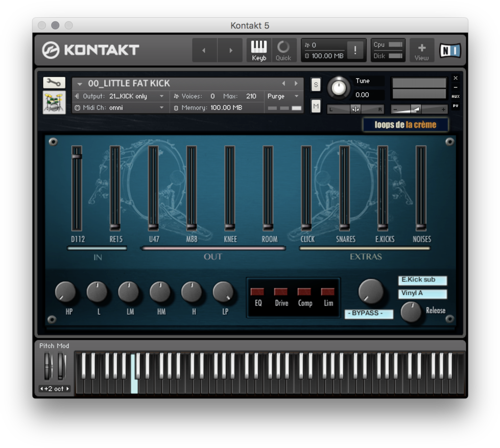Click the ROOM mic fader
Viewport: 500px width, 448px height.
[x=268, y=188]
